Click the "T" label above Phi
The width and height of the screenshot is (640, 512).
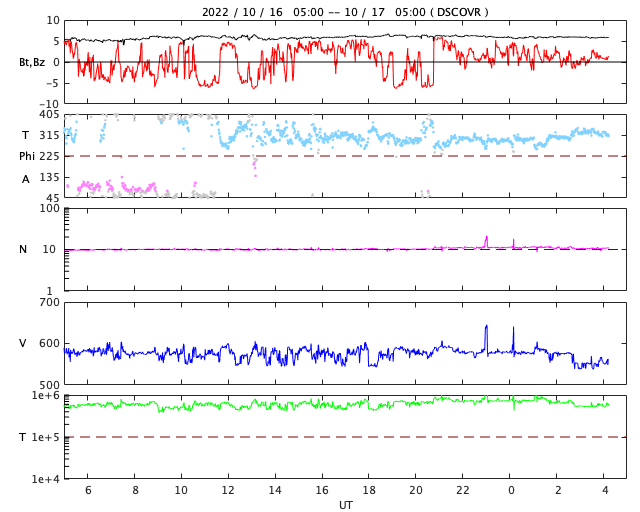click(25, 135)
